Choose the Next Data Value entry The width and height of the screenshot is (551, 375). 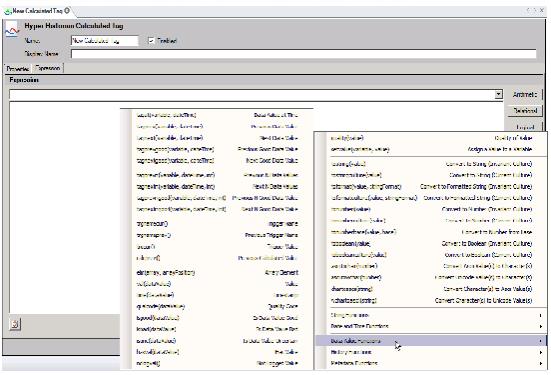pyautogui.click(x=217, y=138)
